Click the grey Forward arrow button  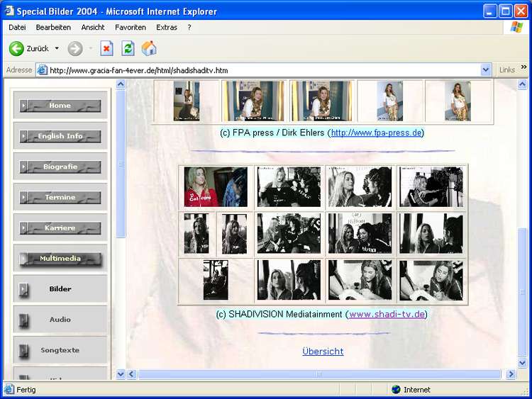click(75, 48)
